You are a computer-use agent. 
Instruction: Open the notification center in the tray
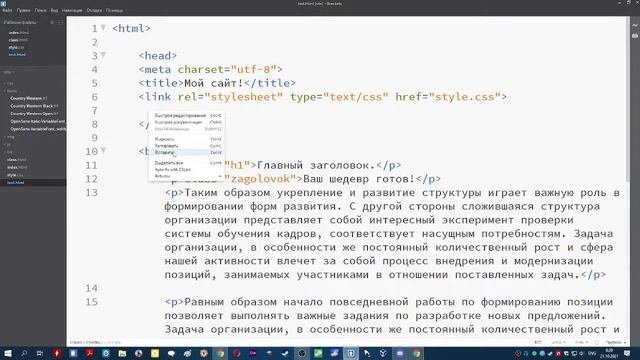[627, 353]
